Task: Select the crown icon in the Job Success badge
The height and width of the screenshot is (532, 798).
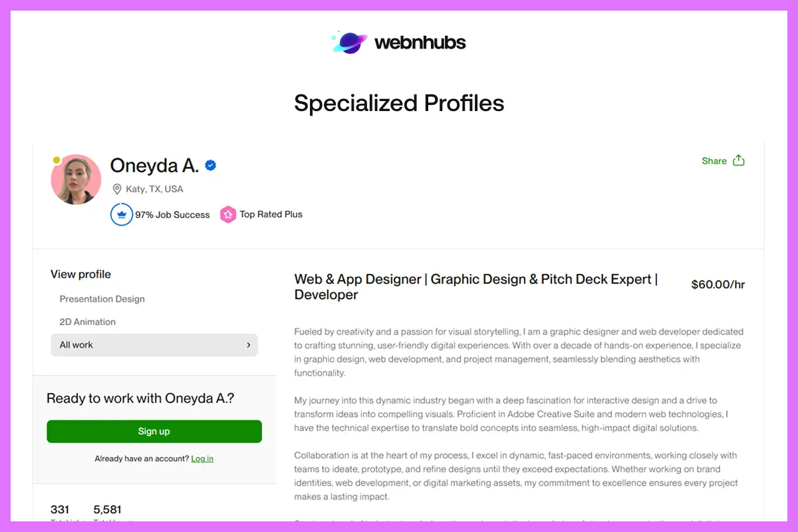Action: click(122, 214)
